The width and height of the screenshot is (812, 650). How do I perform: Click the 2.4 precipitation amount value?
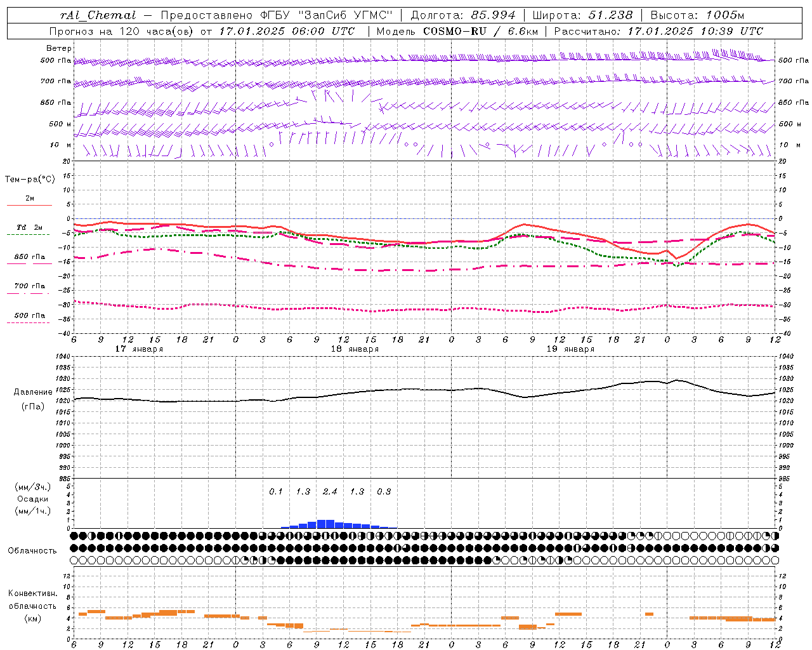[x=330, y=491]
